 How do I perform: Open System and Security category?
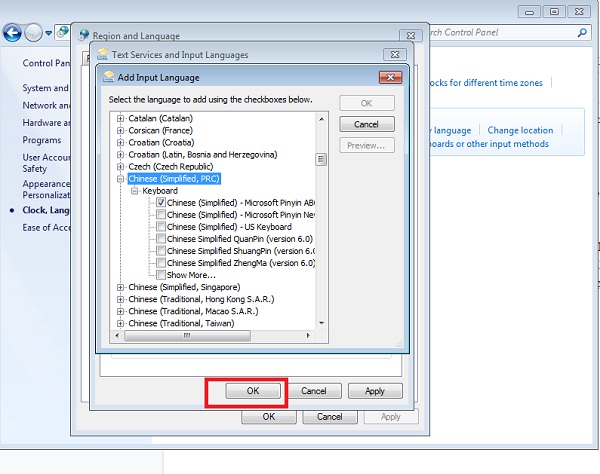point(46,88)
